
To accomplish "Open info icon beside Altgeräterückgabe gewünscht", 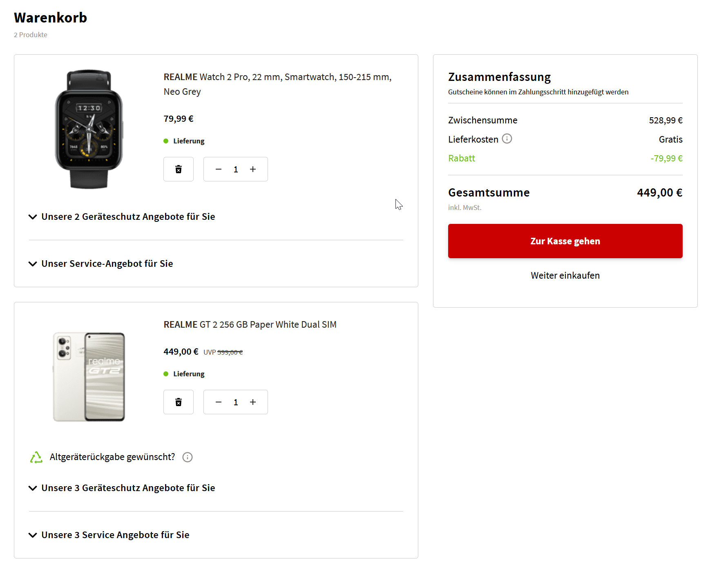I will pos(188,457).
